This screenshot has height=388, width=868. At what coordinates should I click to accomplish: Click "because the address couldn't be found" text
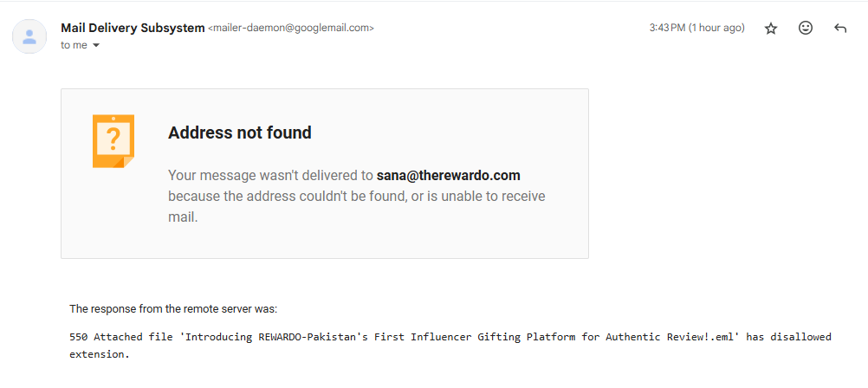tap(286, 197)
